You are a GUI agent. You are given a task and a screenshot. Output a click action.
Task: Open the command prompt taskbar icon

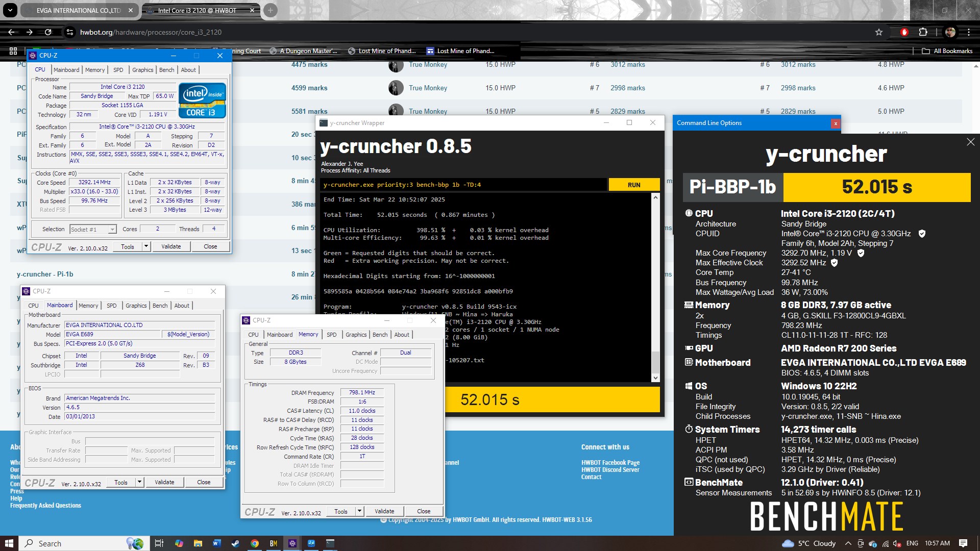pos(330,543)
